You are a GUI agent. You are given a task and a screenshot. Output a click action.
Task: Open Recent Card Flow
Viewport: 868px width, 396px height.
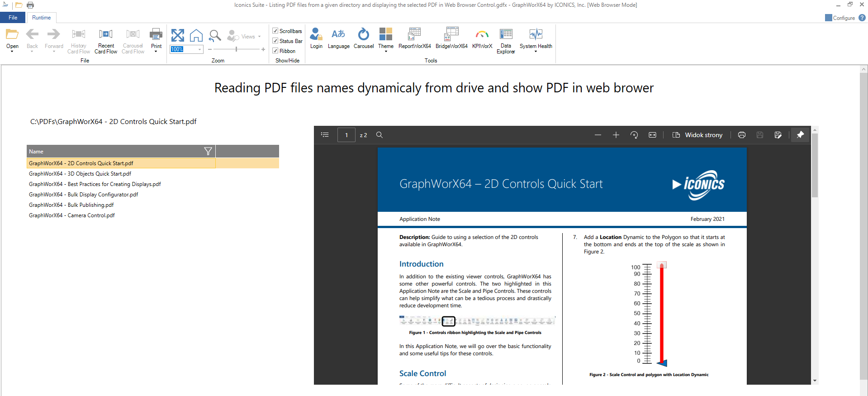[x=106, y=41]
